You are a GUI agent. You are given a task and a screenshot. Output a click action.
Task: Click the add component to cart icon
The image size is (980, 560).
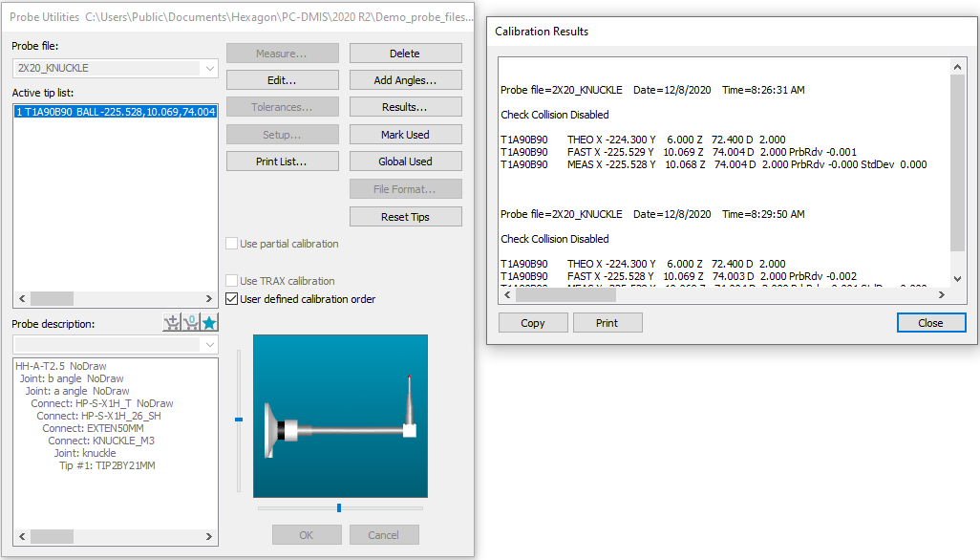pos(171,323)
